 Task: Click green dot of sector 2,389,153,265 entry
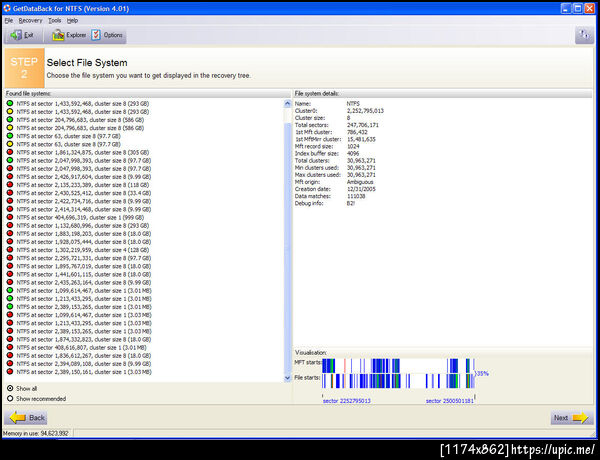10,307
